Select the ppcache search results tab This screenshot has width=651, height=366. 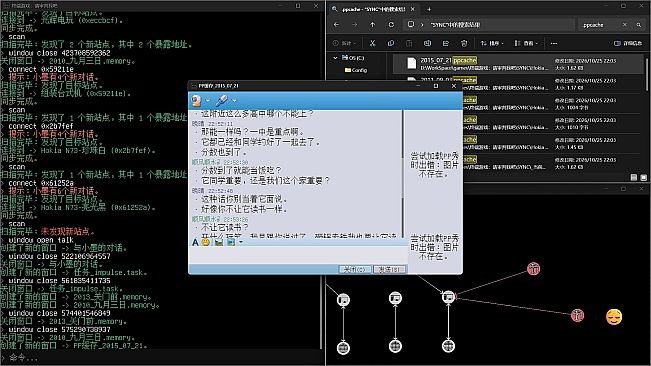[373, 9]
